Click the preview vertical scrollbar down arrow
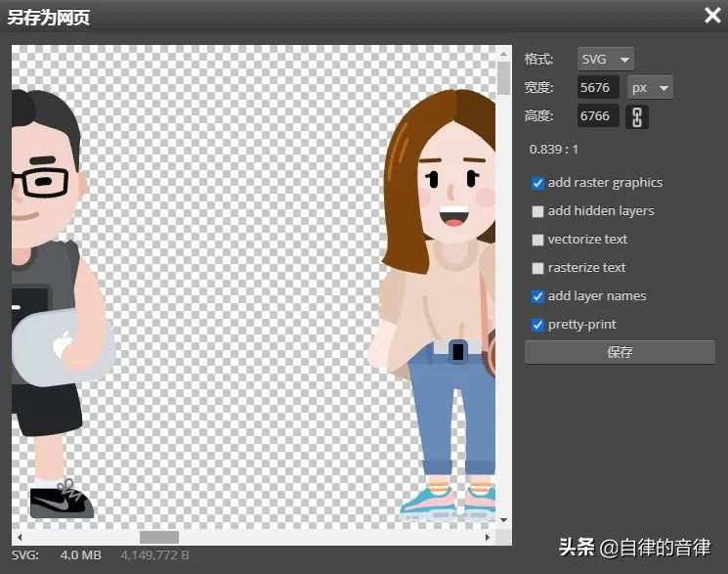Viewport: 728px width, 574px height. pyautogui.click(x=504, y=520)
